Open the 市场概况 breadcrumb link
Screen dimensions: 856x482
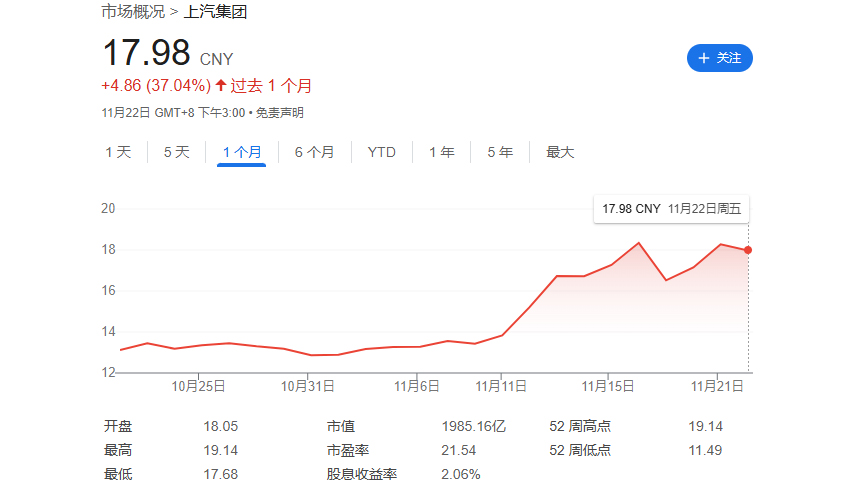[133, 11]
